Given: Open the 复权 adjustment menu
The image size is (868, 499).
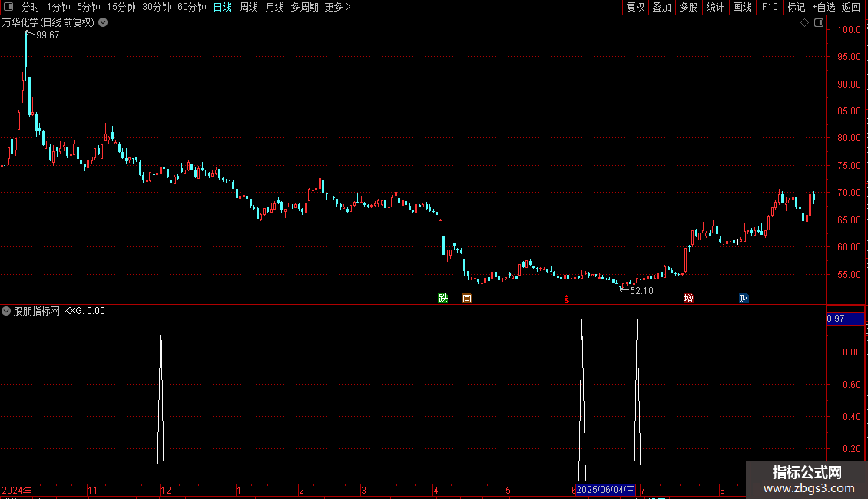Looking at the screenshot, I should click(x=635, y=7).
